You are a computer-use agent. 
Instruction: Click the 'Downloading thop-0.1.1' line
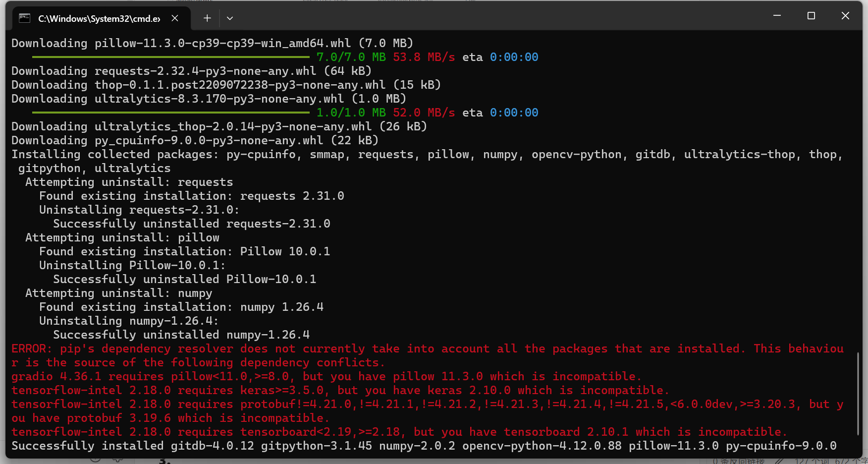coord(226,85)
